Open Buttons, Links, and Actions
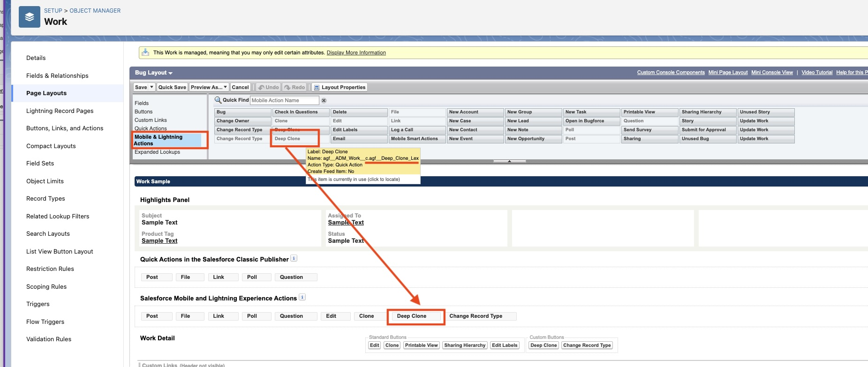Image resolution: width=868 pixels, height=367 pixels. 65,128
